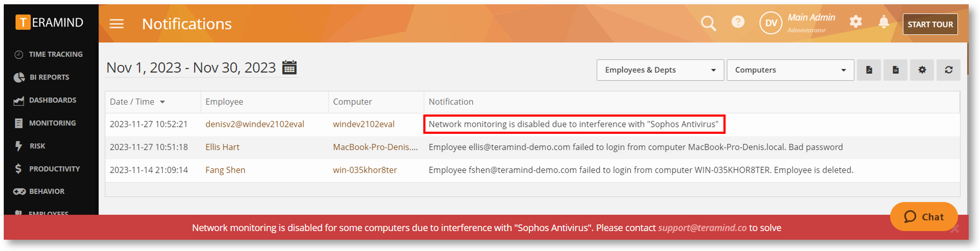Export notifications as CSV icon
Viewport: 980px width, 251px height.
896,70
